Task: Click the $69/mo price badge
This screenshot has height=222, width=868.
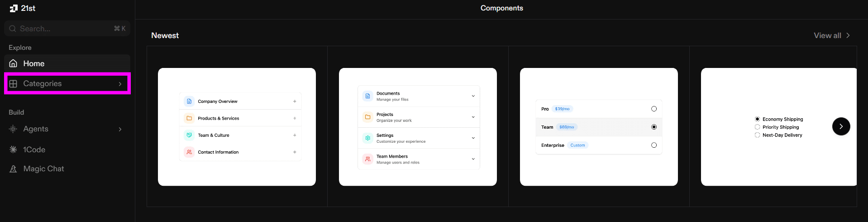Action: 567,127
